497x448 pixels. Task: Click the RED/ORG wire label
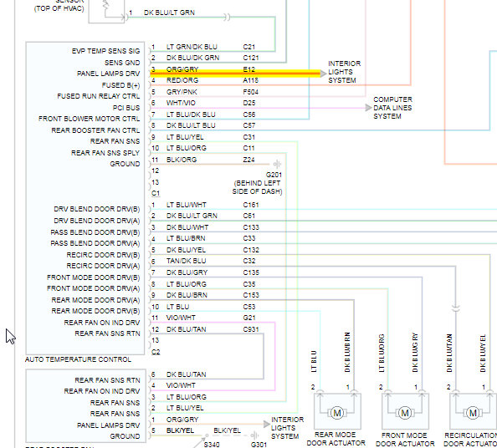point(182,80)
